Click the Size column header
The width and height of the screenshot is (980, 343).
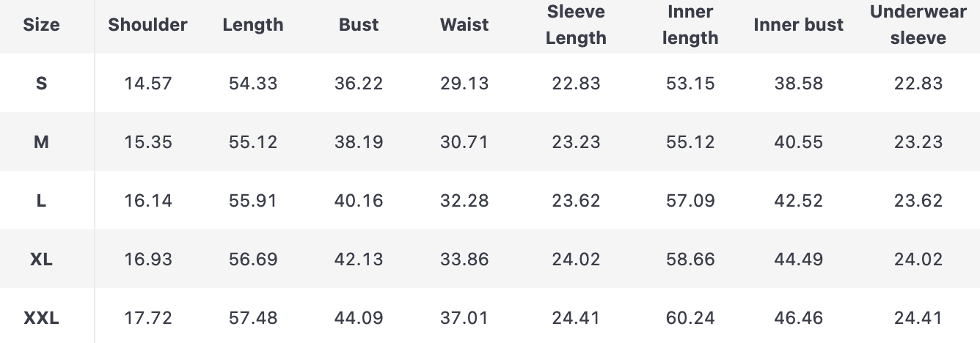click(x=42, y=25)
